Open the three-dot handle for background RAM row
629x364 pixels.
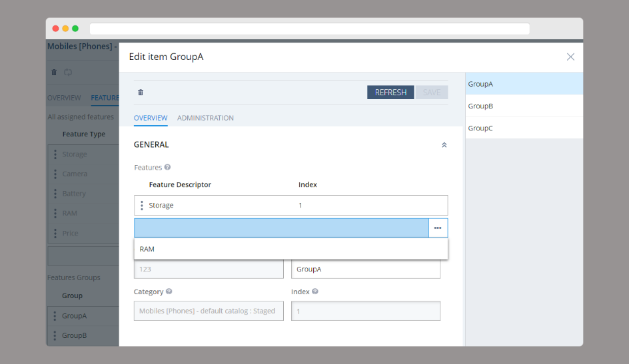(55, 213)
